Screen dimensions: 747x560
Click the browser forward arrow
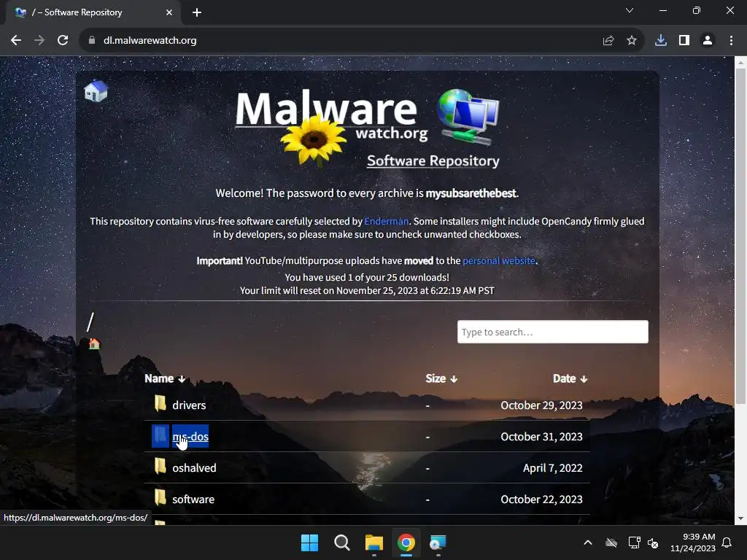(x=39, y=41)
